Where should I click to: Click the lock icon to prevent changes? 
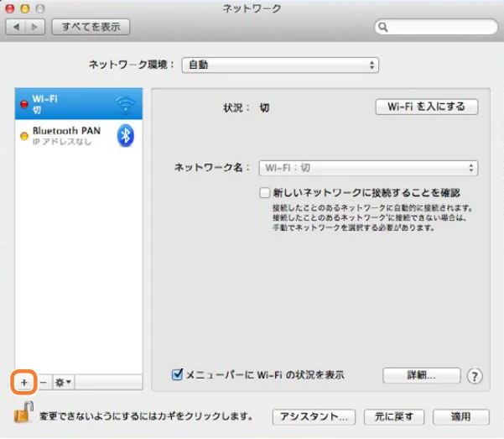(24, 413)
